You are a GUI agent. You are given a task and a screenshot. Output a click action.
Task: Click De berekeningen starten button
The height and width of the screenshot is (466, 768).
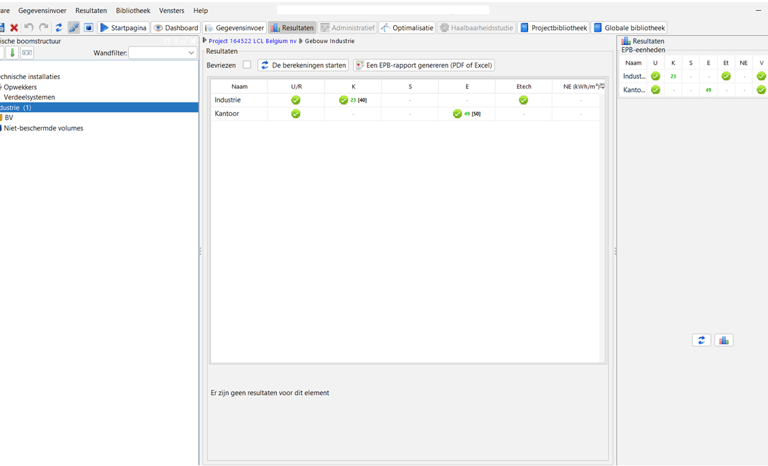point(303,65)
